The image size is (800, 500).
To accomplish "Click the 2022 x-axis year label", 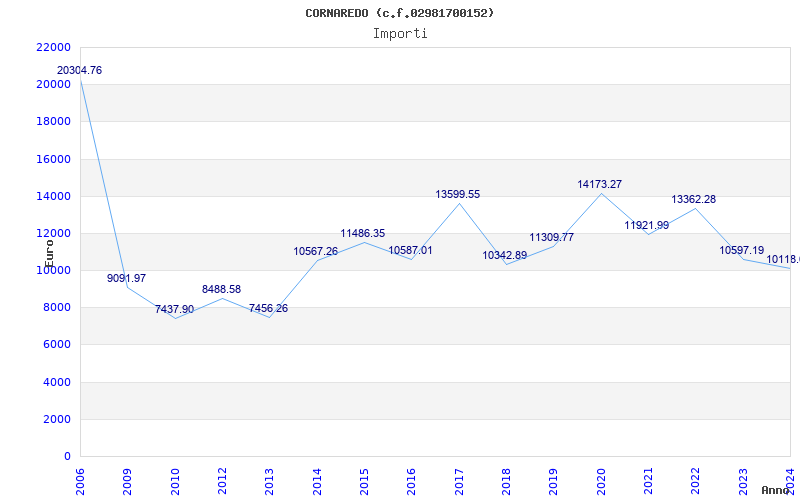I will click(x=695, y=481).
